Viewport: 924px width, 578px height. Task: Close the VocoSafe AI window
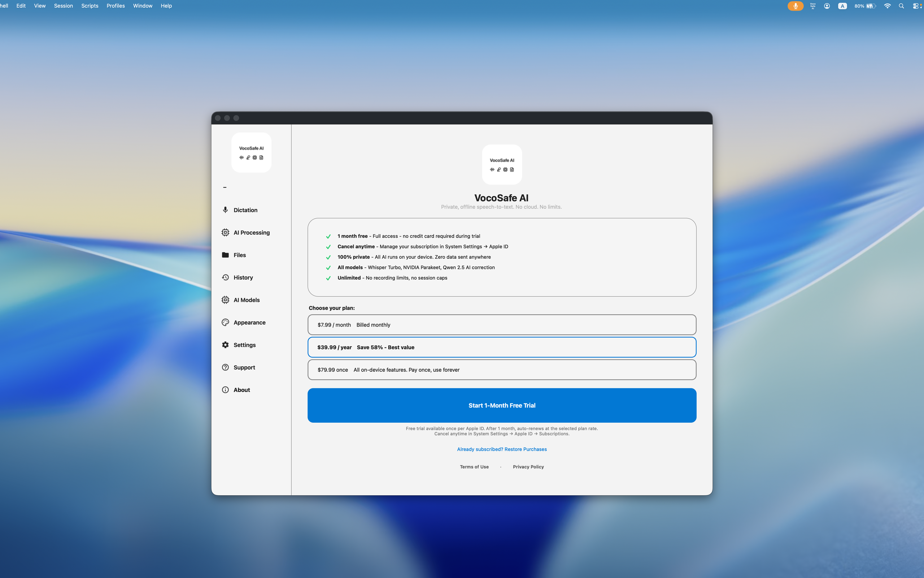coord(218,118)
